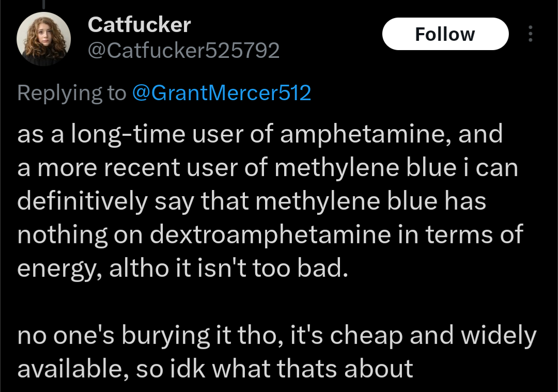Click the word "definitively" in the reply
Viewport: 558px width, 392px height.
82,201
